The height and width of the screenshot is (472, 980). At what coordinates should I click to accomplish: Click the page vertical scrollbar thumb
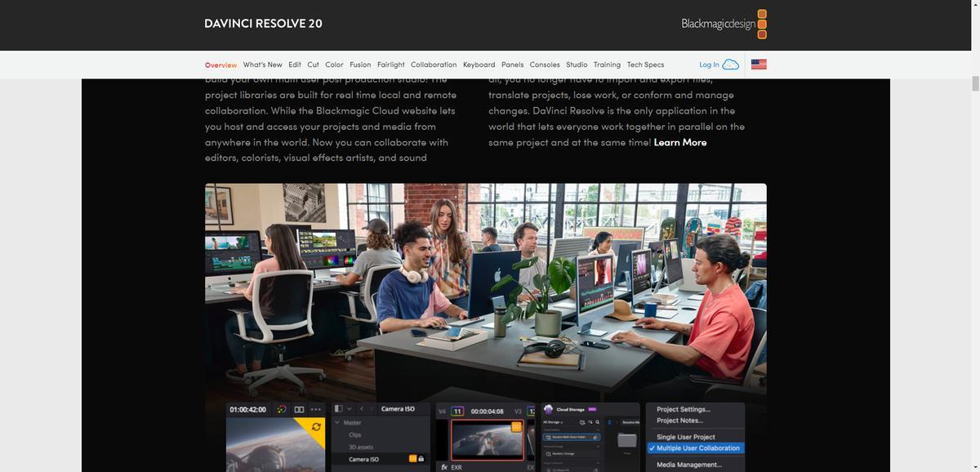974,84
